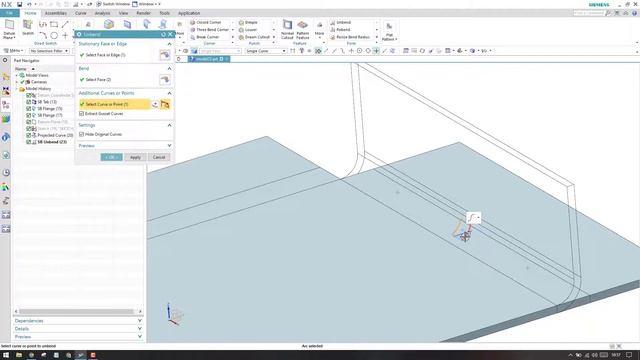
Task: Click the Help icon at top right
Action: (x=635, y=13)
